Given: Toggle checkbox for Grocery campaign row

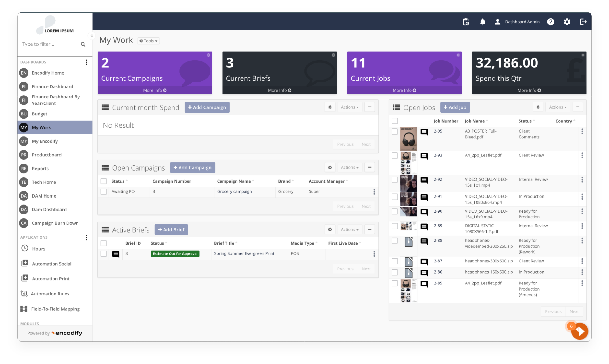Looking at the screenshot, I should point(104,191).
